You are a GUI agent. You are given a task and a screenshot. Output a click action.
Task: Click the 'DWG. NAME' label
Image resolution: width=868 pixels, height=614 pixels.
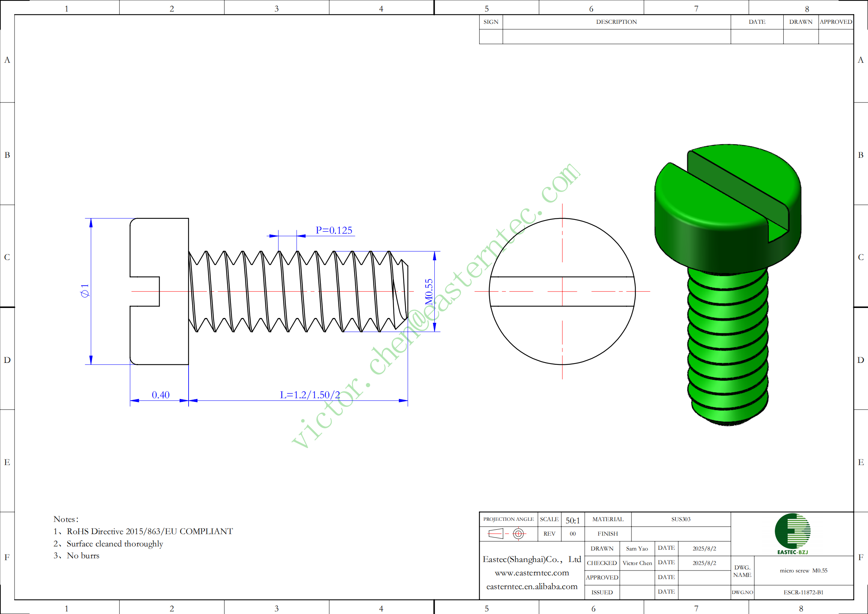click(x=742, y=571)
